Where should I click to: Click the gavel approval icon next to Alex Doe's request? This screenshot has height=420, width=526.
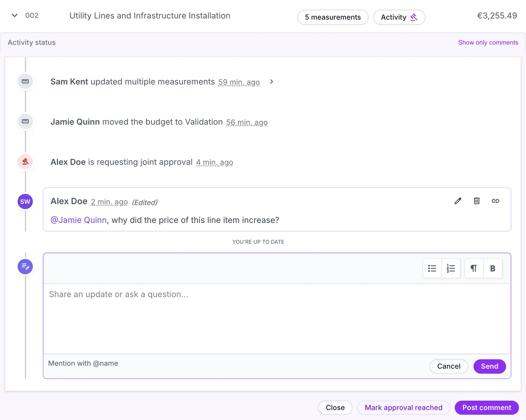click(x=25, y=162)
